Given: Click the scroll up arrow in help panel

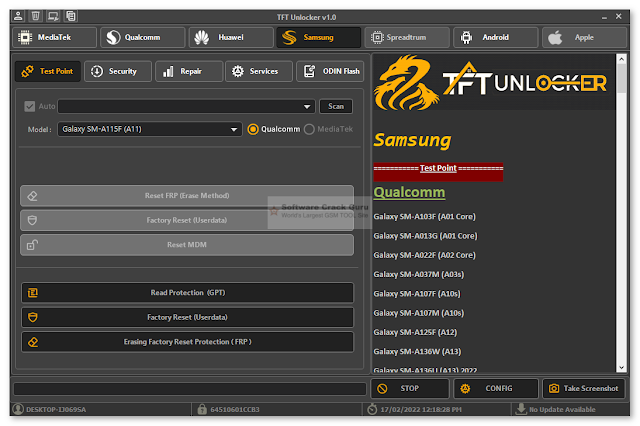Looking at the screenshot, I should click(x=621, y=59).
